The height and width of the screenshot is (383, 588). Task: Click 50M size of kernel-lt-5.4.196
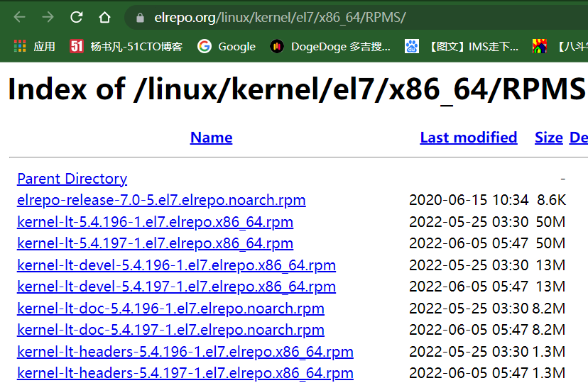click(550, 221)
